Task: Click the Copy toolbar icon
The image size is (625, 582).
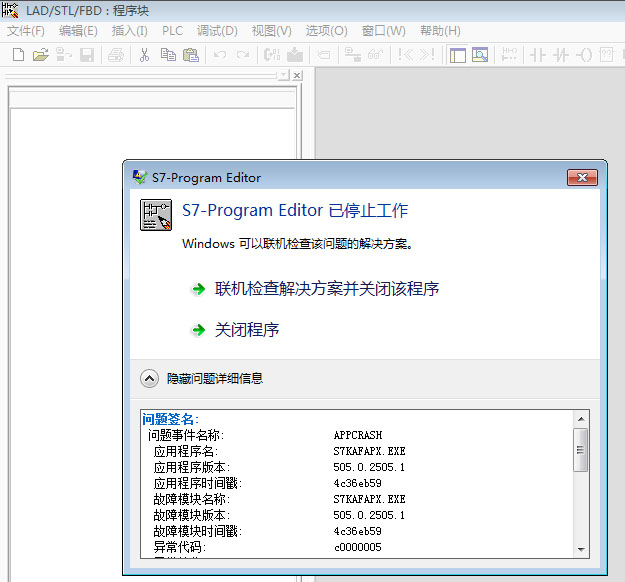Action: [x=168, y=55]
